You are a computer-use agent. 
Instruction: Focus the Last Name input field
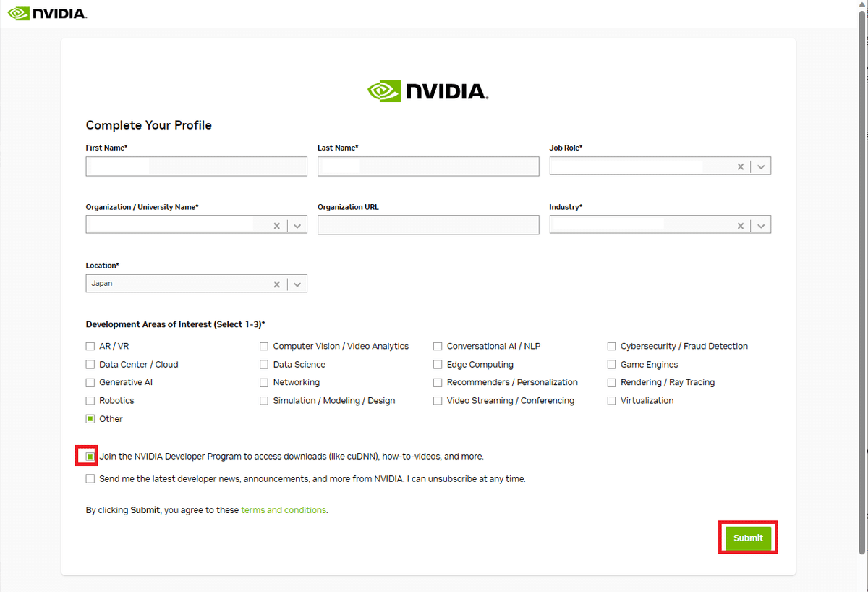428,166
